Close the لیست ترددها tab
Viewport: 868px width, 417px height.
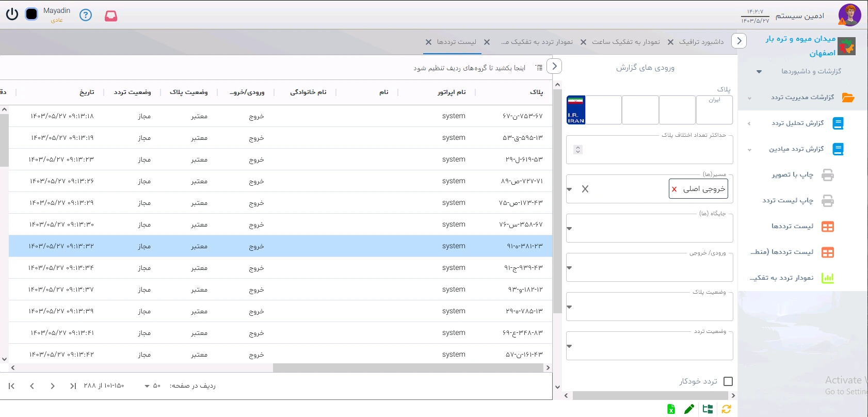click(428, 42)
